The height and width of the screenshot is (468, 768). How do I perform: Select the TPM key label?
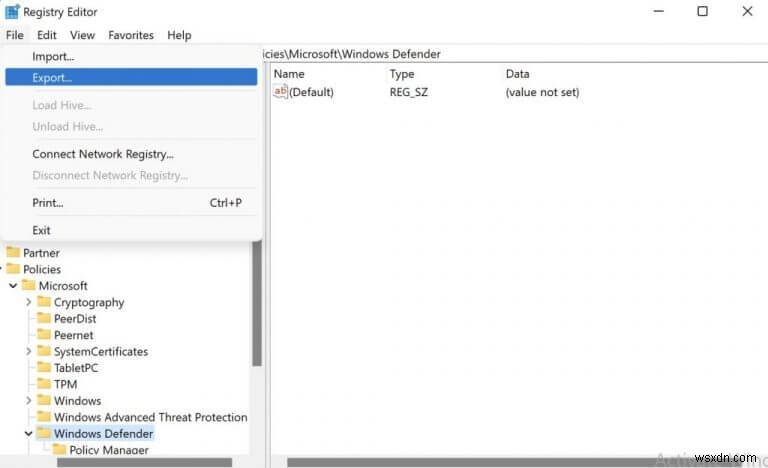66,384
